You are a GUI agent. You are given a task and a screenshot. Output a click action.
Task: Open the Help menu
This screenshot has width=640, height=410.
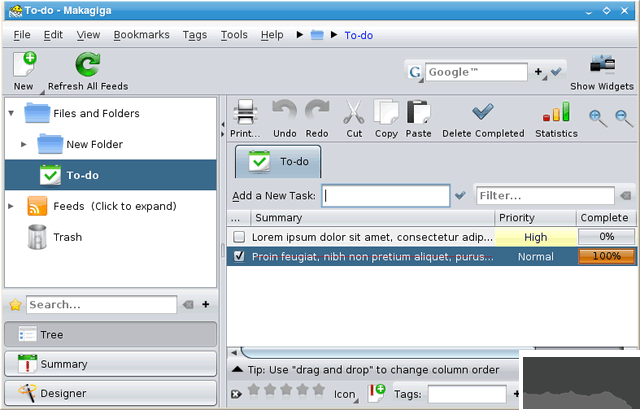[272, 35]
